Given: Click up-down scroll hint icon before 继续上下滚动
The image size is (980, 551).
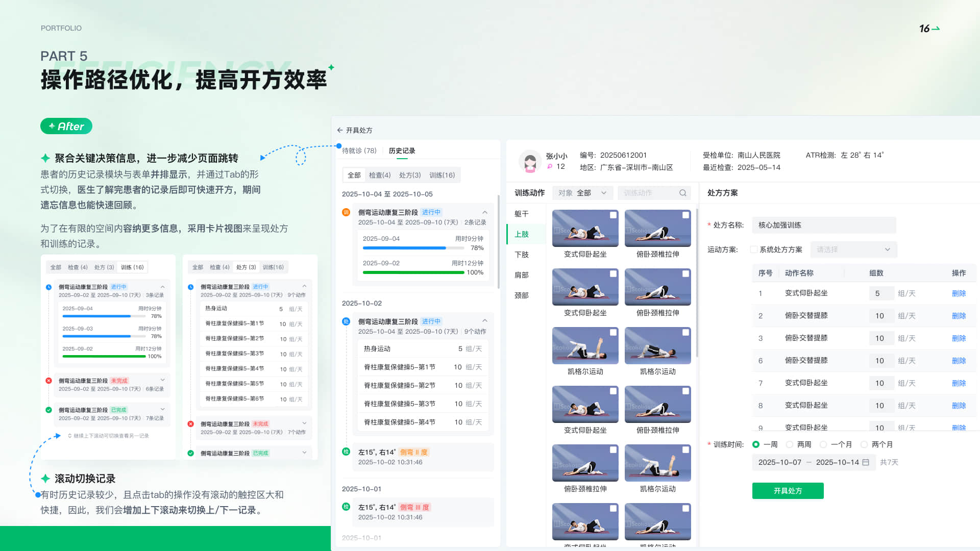Looking at the screenshot, I should [x=70, y=436].
